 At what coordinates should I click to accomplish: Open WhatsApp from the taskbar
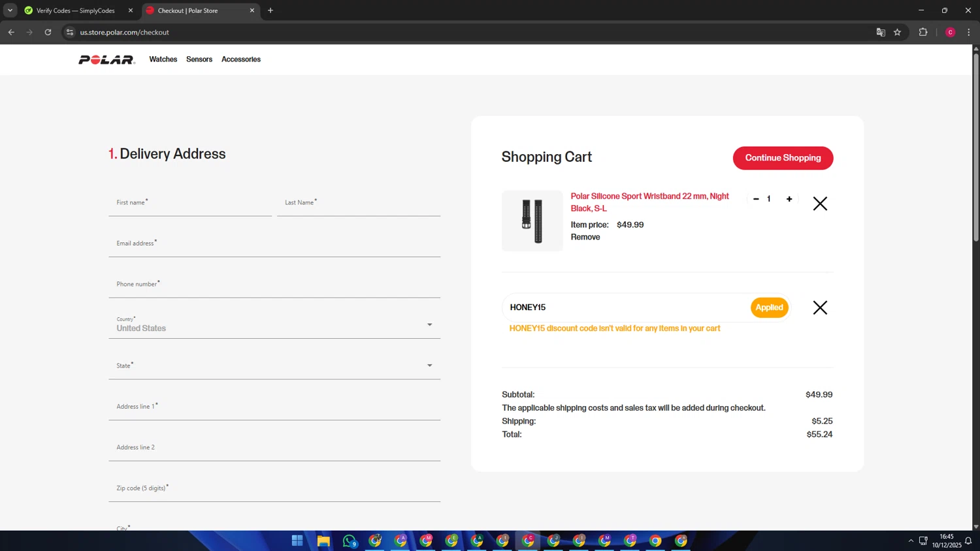(x=350, y=541)
